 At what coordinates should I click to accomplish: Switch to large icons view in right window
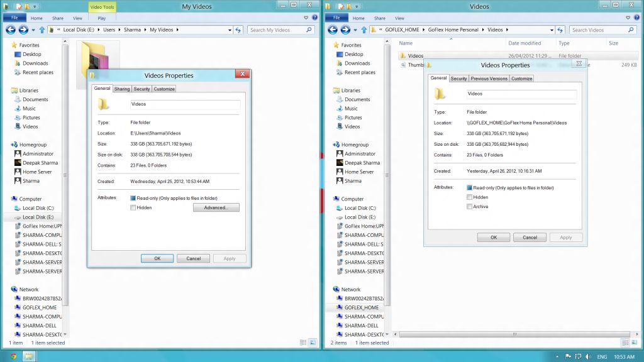633,343
